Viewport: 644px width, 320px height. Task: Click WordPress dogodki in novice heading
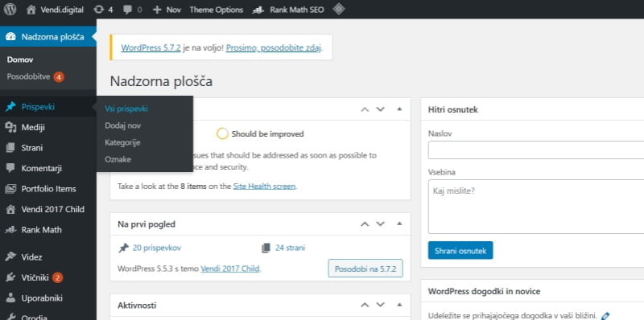(484, 291)
